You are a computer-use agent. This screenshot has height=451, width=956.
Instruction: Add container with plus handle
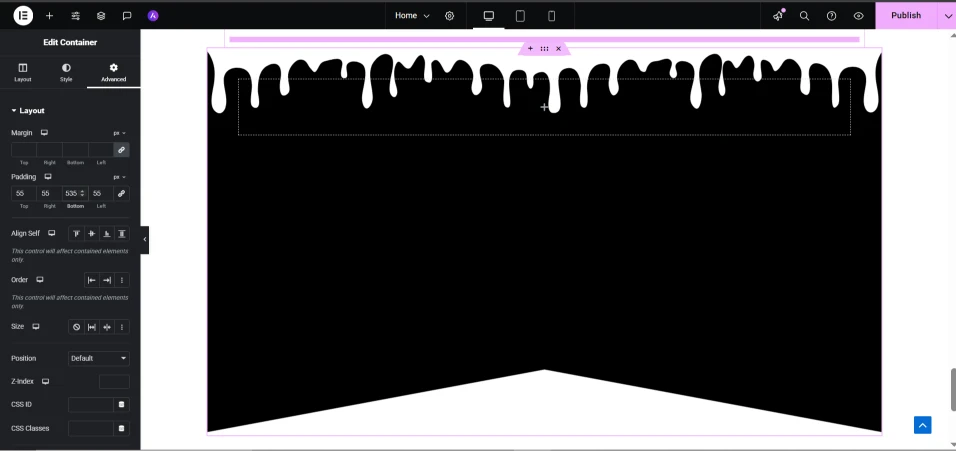[x=530, y=49]
